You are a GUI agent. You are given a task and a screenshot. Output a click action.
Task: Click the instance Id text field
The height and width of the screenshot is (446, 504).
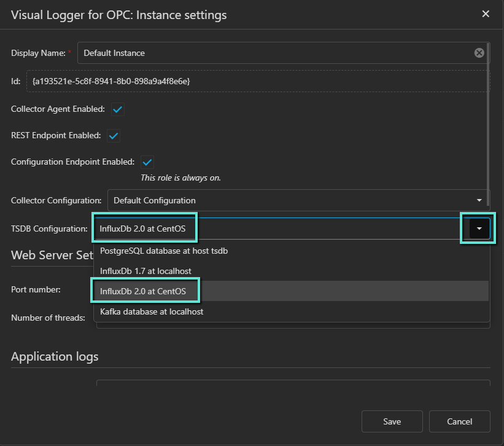pos(258,81)
